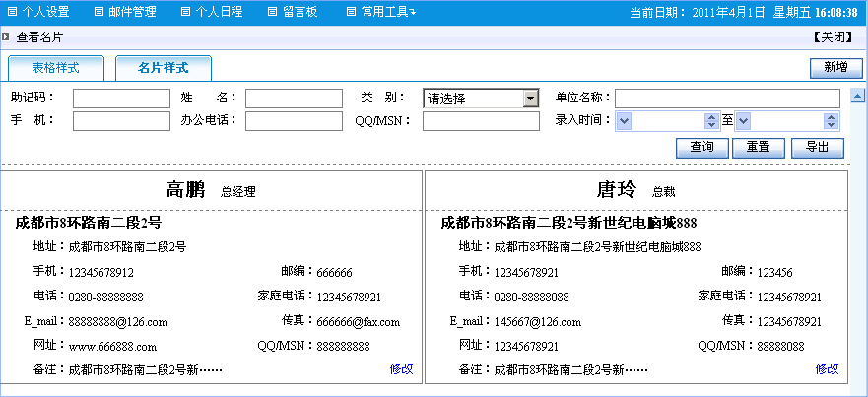Click the title 总经理

238,192
